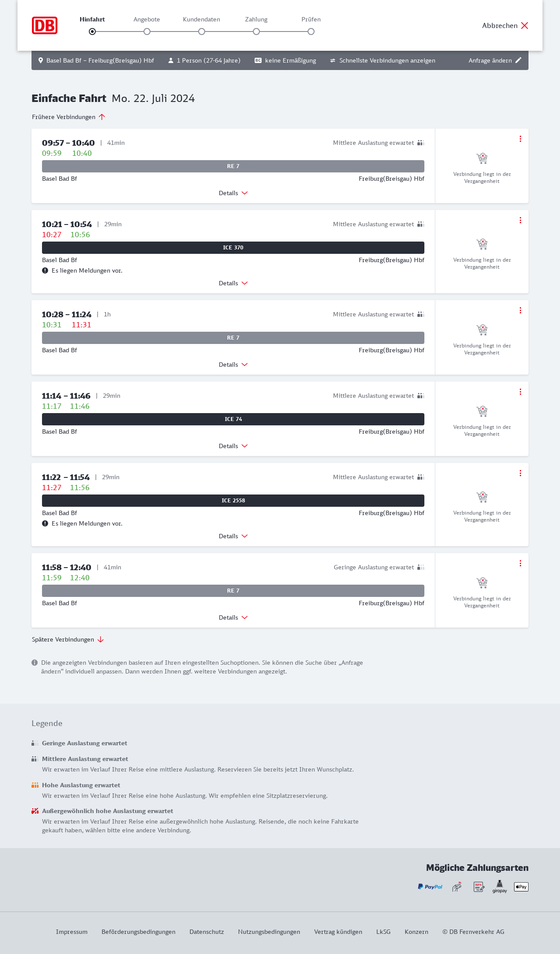The width and height of the screenshot is (560, 954).
Task: Load Spätere Verbindungen
Action: click(68, 639)
